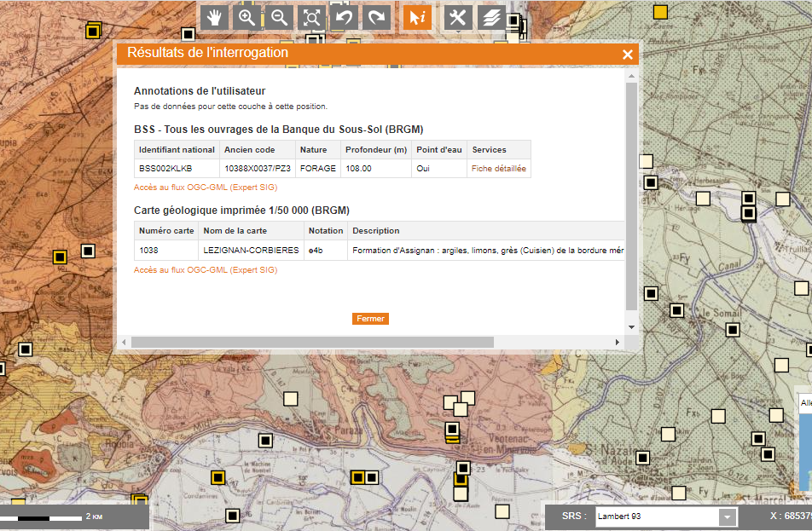Open the OGC-GML flux link under the Carte géologique table
Image resolution: width=812 pixels, height=531 pixels.
pyautogui.click(x=206, y=270)
